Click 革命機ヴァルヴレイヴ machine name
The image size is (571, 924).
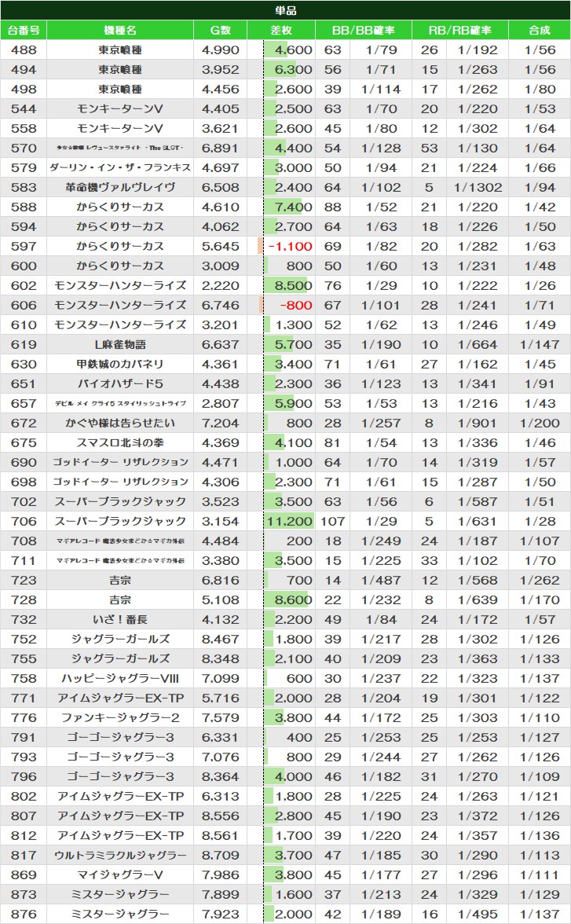[120, 187]
